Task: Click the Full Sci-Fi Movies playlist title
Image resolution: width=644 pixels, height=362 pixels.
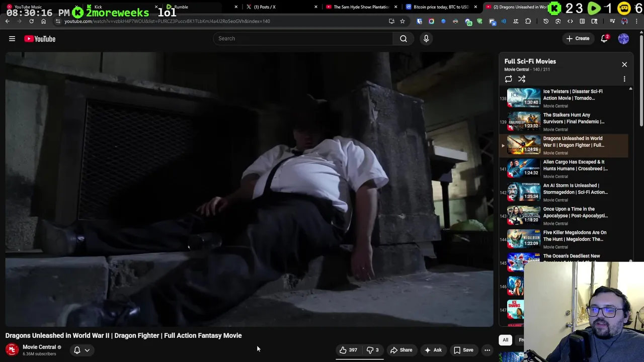Action: click(x=530, y=61)
